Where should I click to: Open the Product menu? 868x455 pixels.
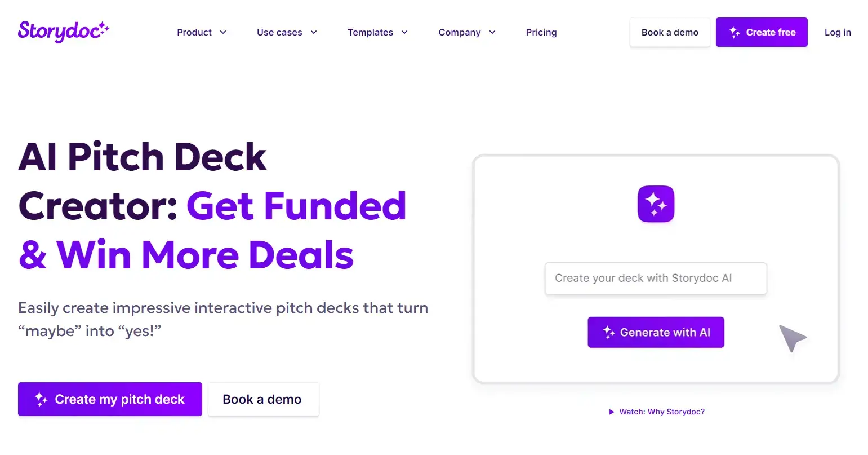194,32
